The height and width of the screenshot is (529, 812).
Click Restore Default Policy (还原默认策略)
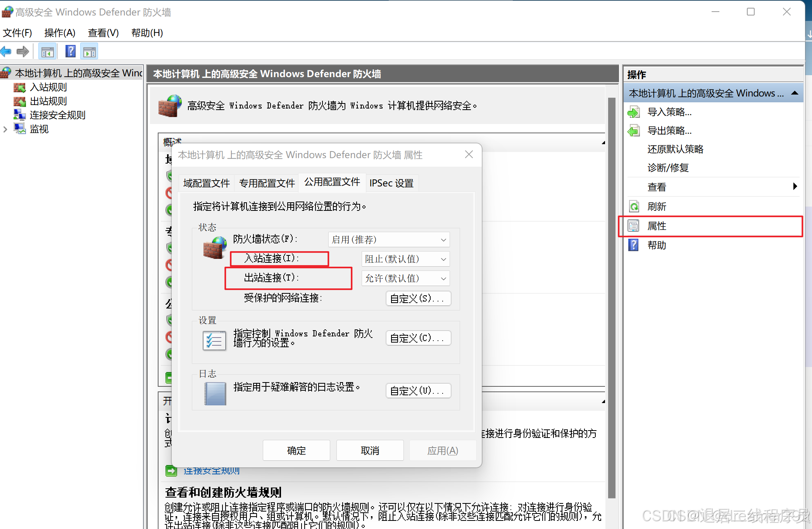pyautogui.click(x=675, y=149)
